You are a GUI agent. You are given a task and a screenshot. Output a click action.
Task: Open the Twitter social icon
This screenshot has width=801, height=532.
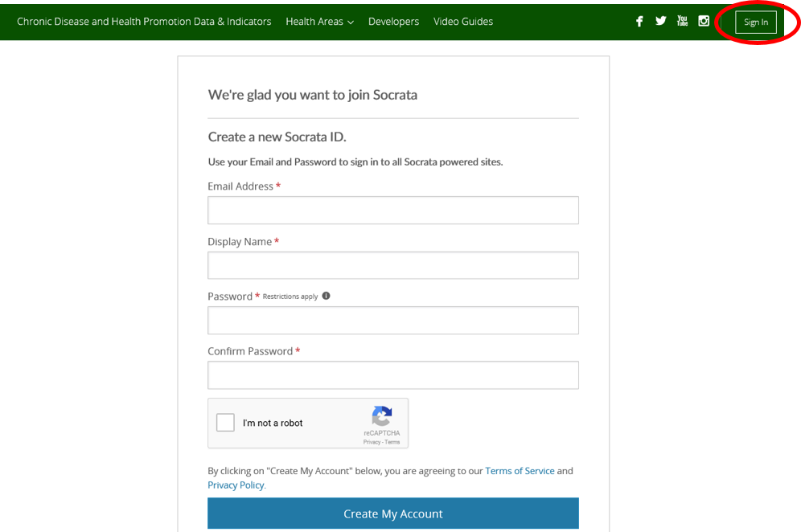[x=660, y=21]
